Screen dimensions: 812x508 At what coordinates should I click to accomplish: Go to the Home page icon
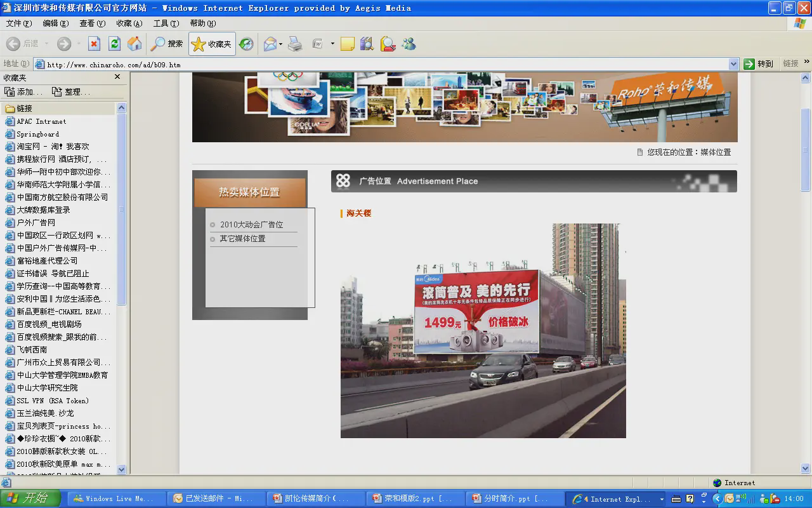pyautogui.click(x=134, y=44)
